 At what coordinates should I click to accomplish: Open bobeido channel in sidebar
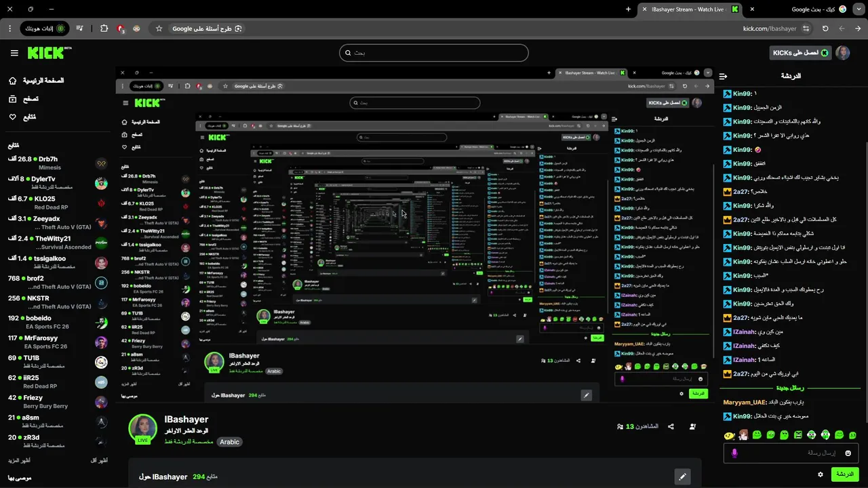[58, 322]
